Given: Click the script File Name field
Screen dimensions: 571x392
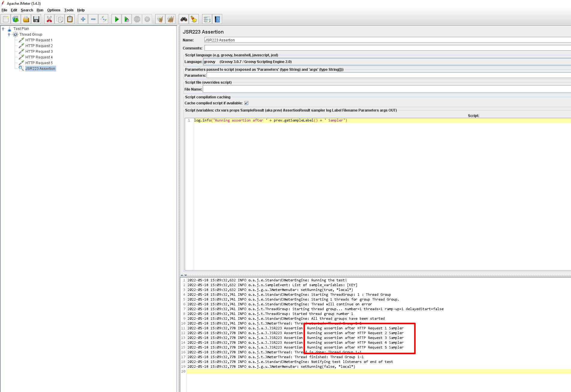Looking at the screenshot, I should (x=387, y=89).
